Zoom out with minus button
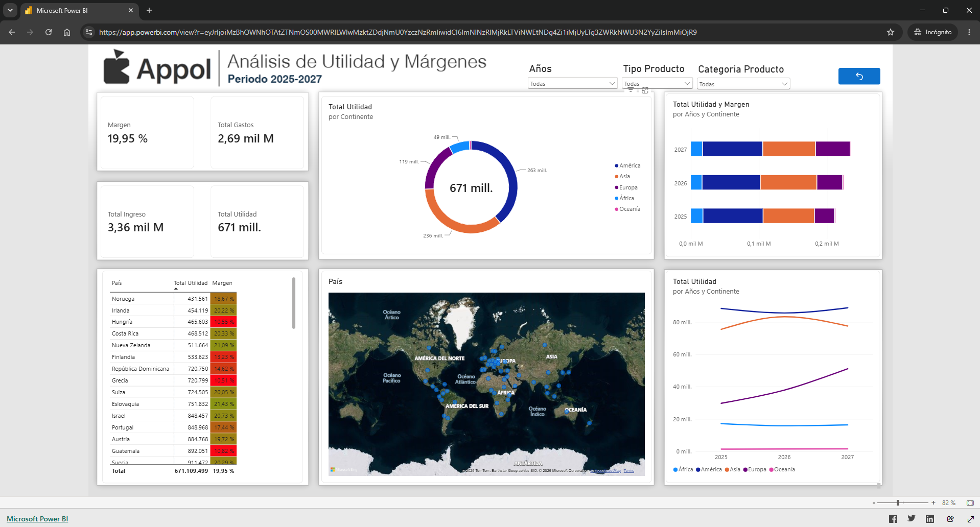Viewport: 980px width, 527px height. [874, 503]
